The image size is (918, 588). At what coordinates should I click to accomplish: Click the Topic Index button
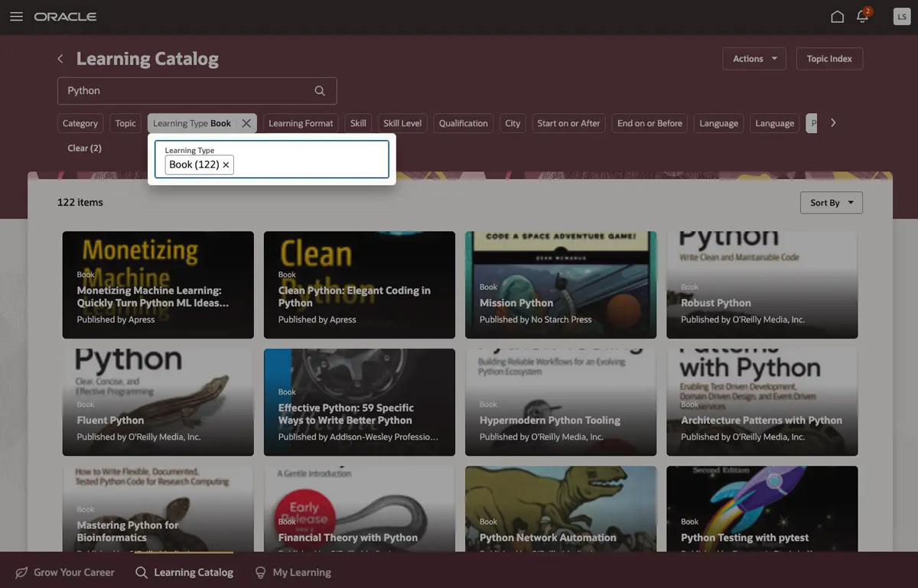[x=829, y=59]
